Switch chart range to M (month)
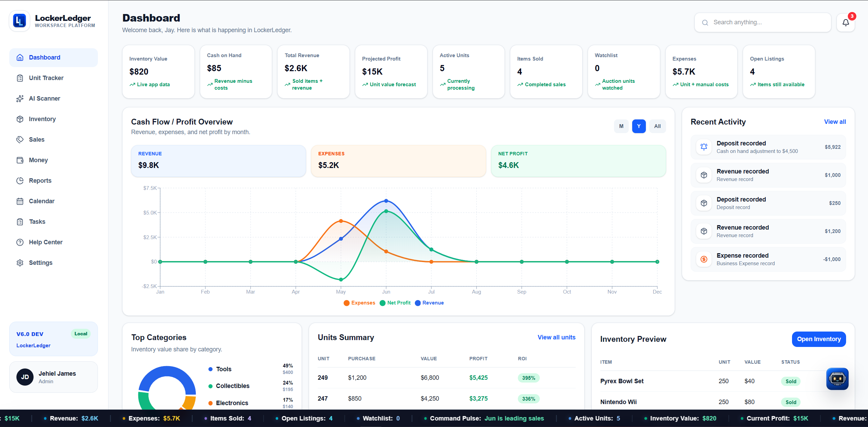This screenshot has height=427, width=868. [621, 126]
